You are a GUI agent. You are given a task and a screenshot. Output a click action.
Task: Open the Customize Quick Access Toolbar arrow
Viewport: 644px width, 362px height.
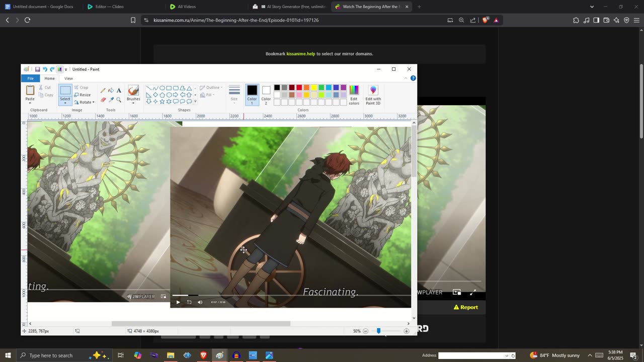pos(66,69)
